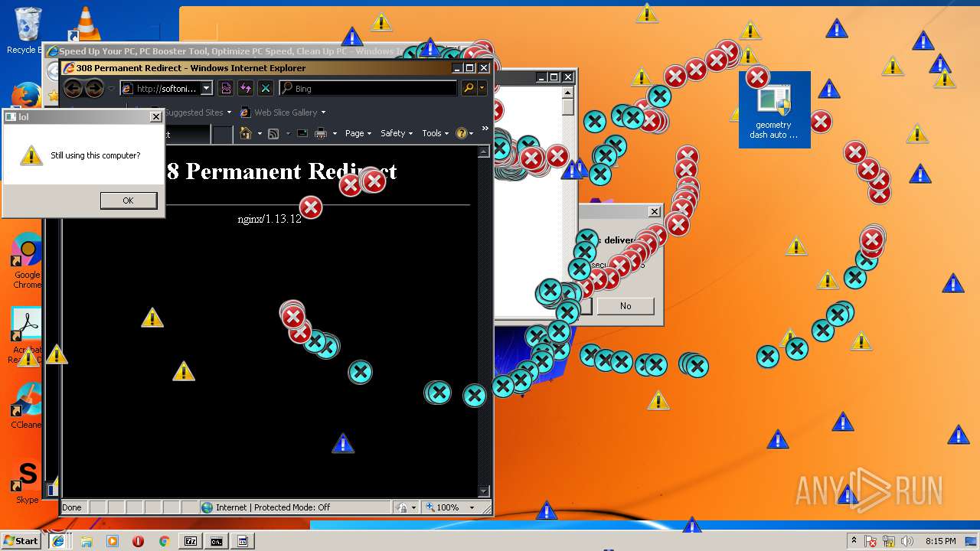
Task: Click 'nginx/1.13.12' text on the page
Action: point(269,219)
